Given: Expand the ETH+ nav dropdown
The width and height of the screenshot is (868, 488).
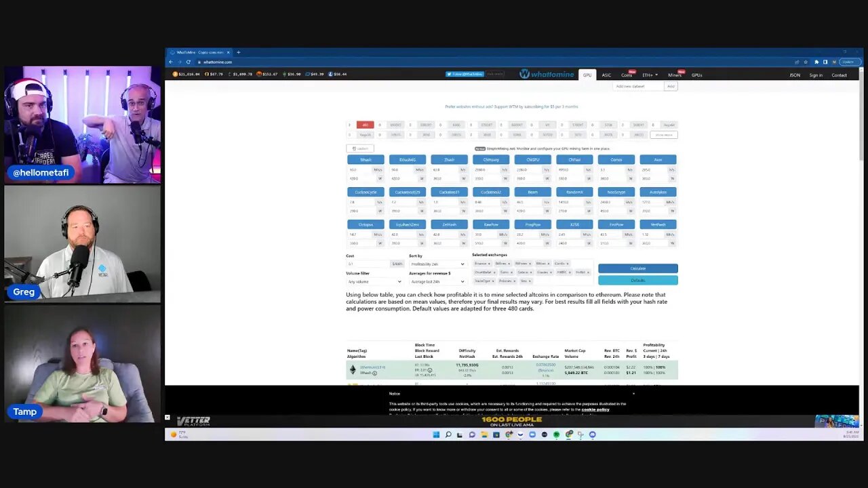Looking at the screenshot, I should point(650,75).
